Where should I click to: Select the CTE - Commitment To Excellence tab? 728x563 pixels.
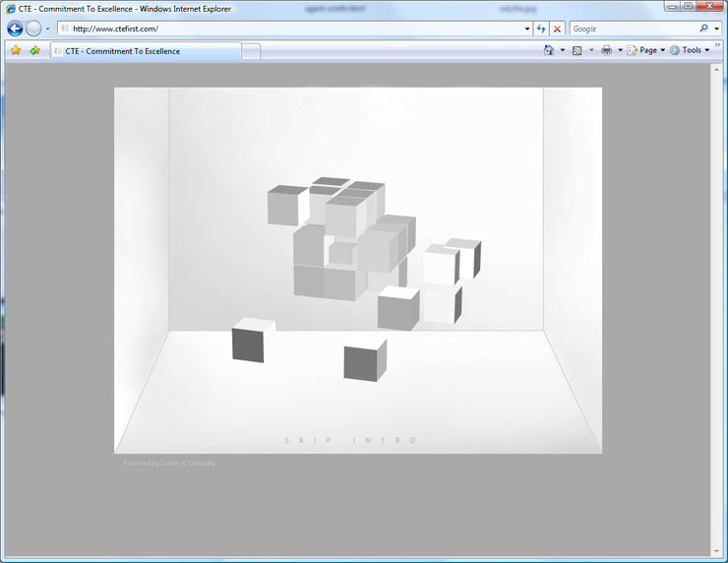coord(144,51)
